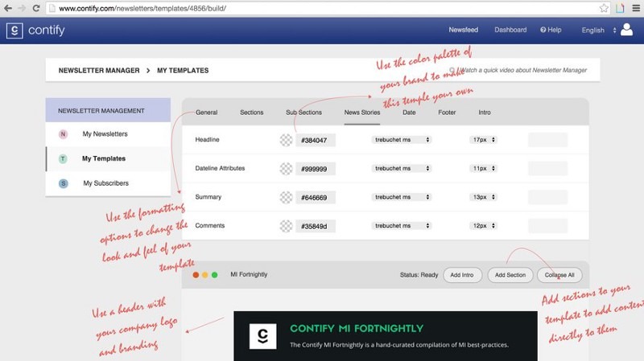Open the Help link
This screenshot has width=644, height=361.
[x=551, y=30]
